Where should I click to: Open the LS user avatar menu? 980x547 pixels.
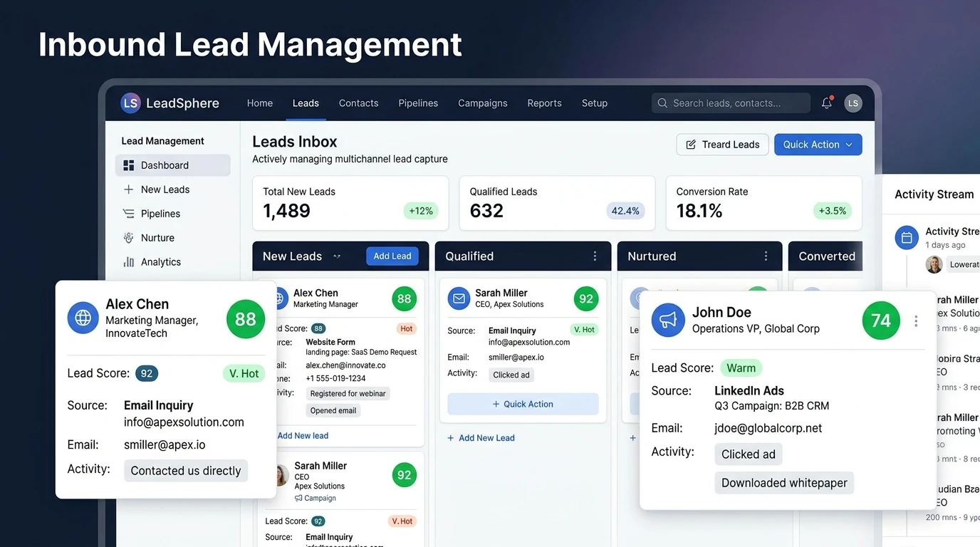(x=853, y=103)
